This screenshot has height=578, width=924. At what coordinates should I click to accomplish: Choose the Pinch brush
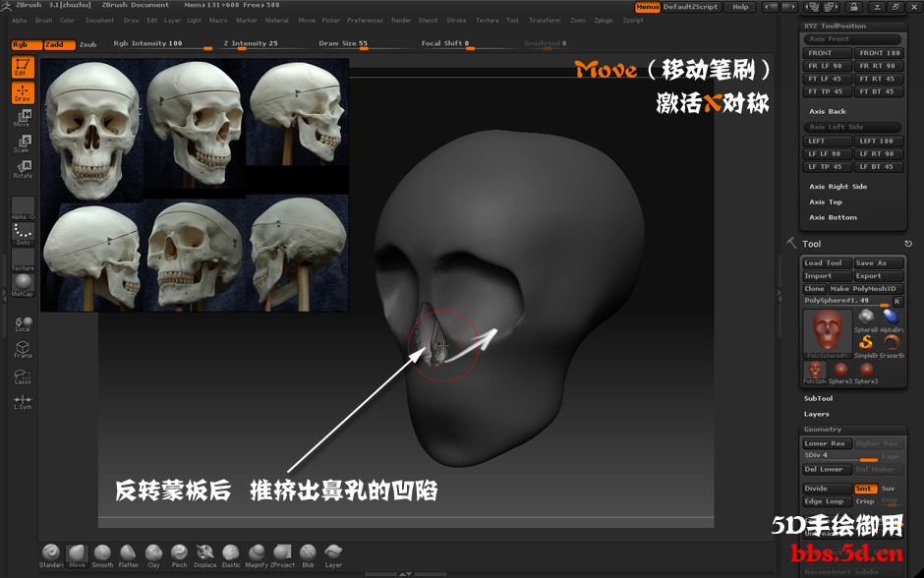pyautogui.click(x=179, y=555)
